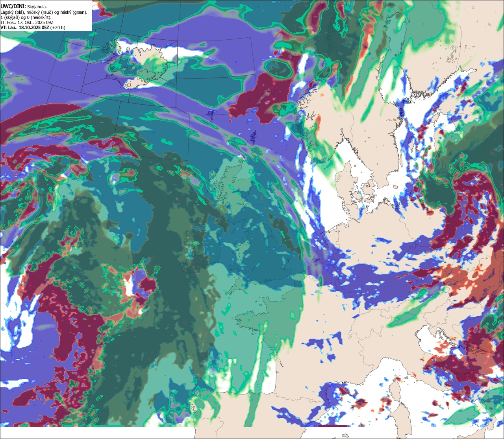The image size is (504, 439).
Task: Click the 'Skýjahula.' title text
Action: (x=37, y=7)
